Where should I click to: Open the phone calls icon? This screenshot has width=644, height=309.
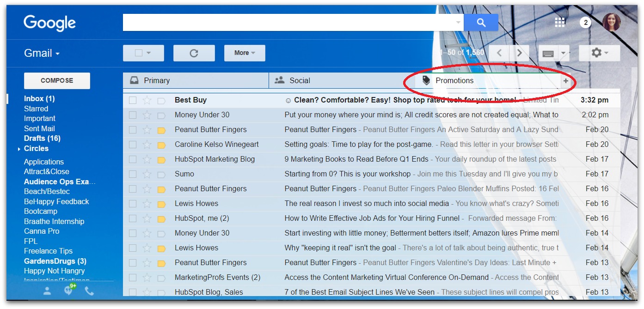(89, 291)
